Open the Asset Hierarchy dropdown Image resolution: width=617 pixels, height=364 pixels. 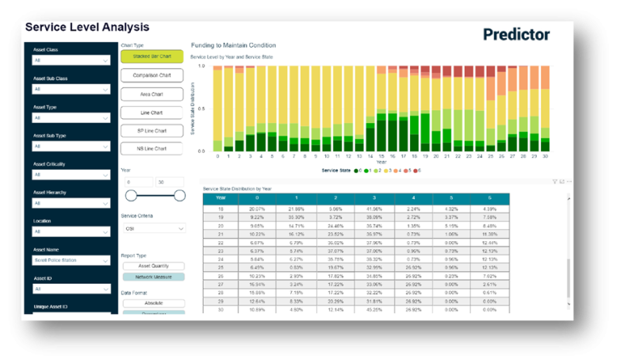click(71, 203)
